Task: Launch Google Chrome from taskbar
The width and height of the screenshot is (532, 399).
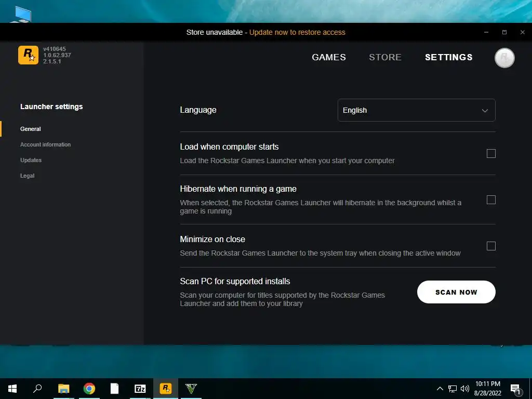Action: (89, 389)
